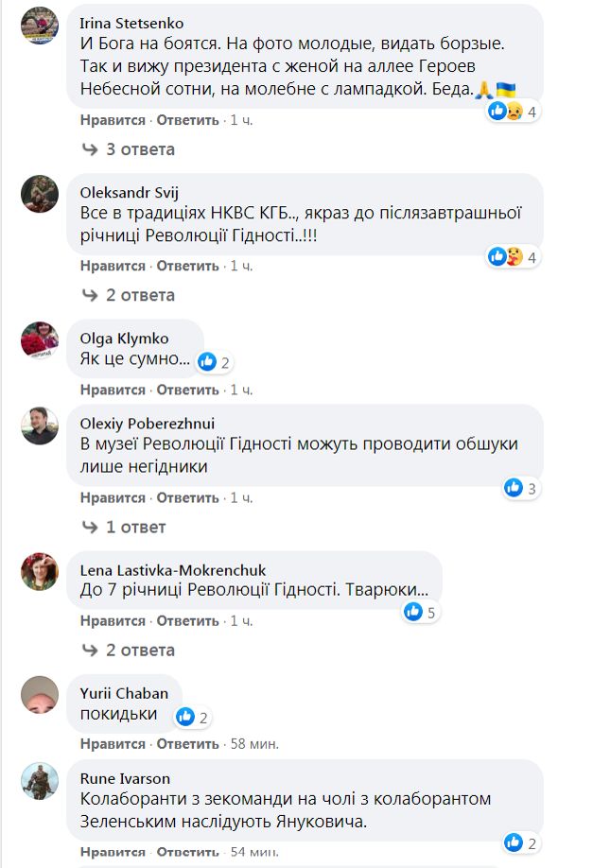Image resolution: width=593 pixels, height=868 pixels.
Task: Click Oleksandr Svij's profile avatar
Action: coord(40,194)
